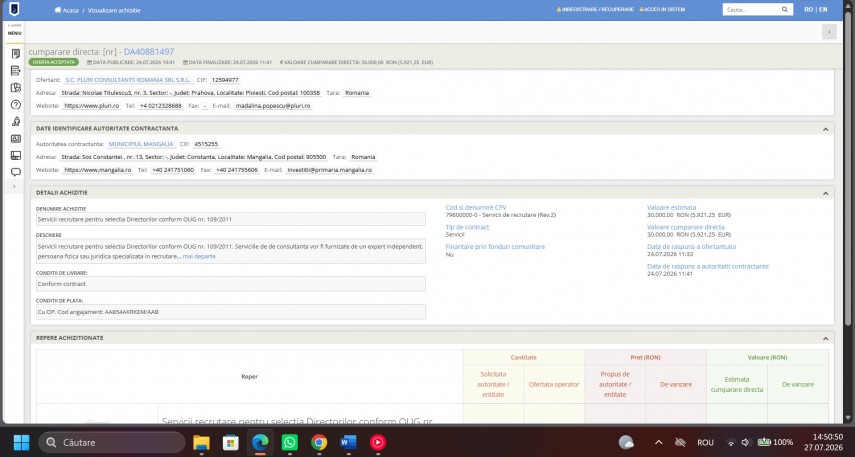Open the chat bubble sidebar icon

[x=16, y=172]
